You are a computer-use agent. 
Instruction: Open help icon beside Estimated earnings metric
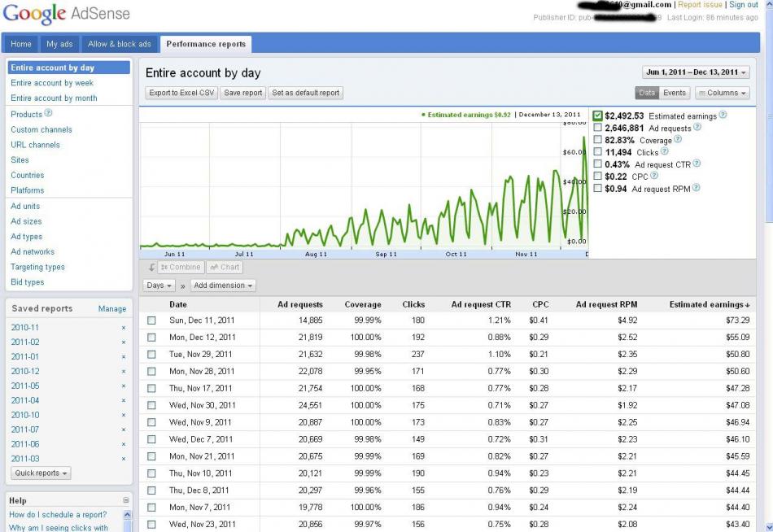[723, 115]
